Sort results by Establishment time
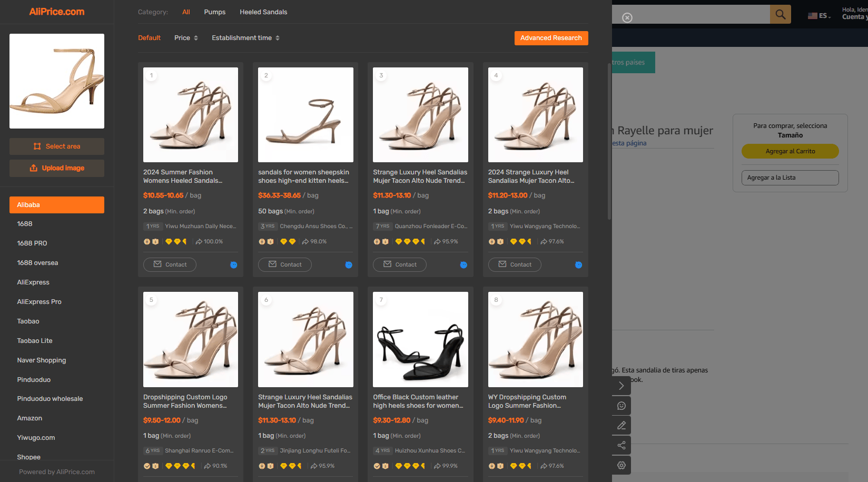 pos(245,38)
